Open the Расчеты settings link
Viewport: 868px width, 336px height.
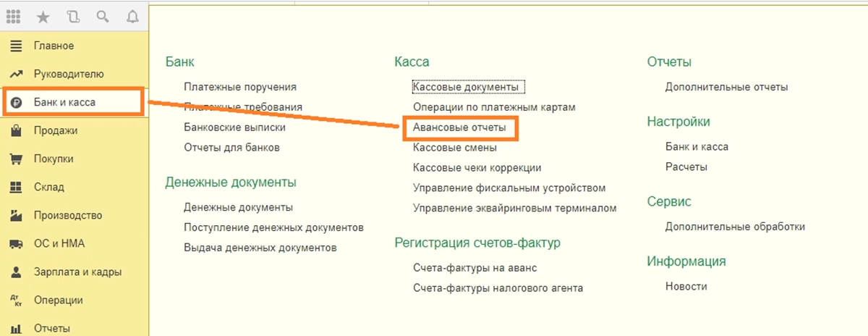coord(686,167)
